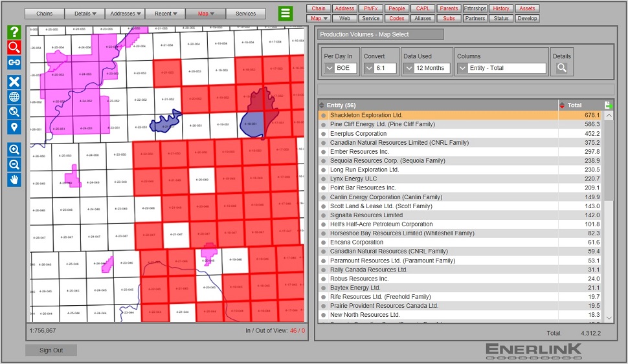Select bullet for Point Bar Resources Inc.
Viewport: 628px width, 364px height.
(323, 188)
